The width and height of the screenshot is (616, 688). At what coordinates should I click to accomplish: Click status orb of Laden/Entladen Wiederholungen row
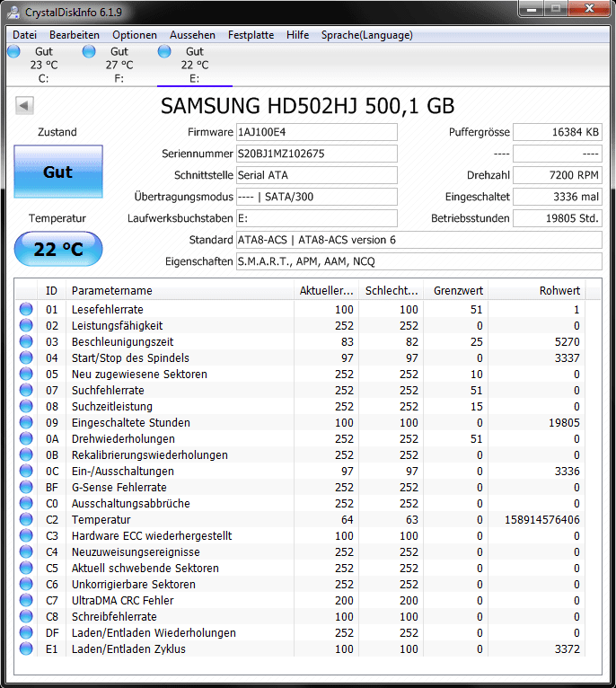(x=26, y=632)
